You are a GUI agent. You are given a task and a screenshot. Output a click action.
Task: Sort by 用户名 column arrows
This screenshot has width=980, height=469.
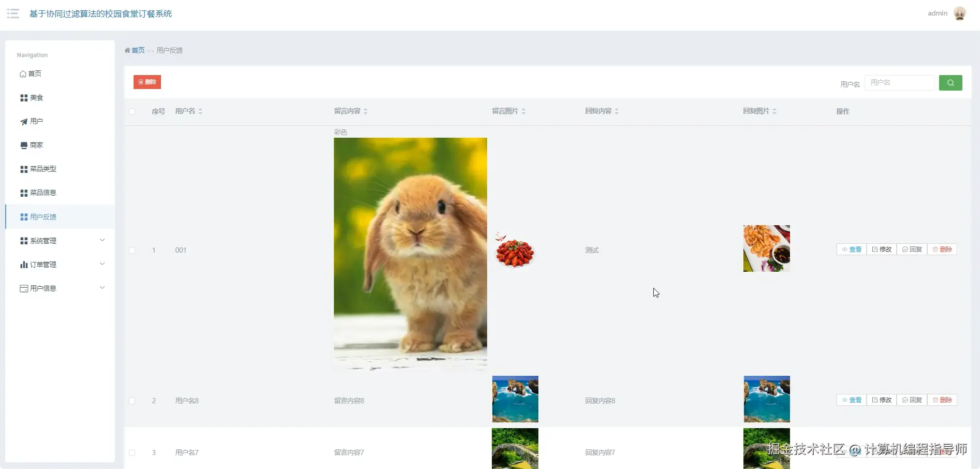click(x=200, y=111)
